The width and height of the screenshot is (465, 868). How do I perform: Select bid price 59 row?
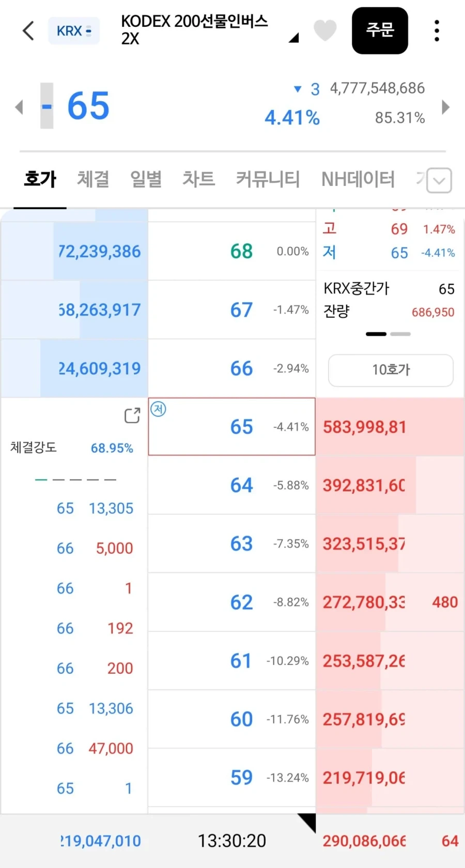(231, 777)
